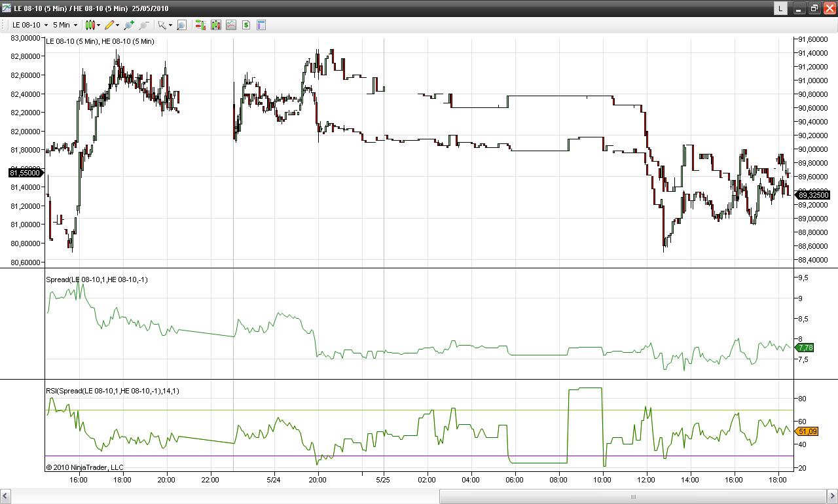Click the 5/24 date label on time axis
This screenshot has width=838, height=504.
(x=274, y=480)
